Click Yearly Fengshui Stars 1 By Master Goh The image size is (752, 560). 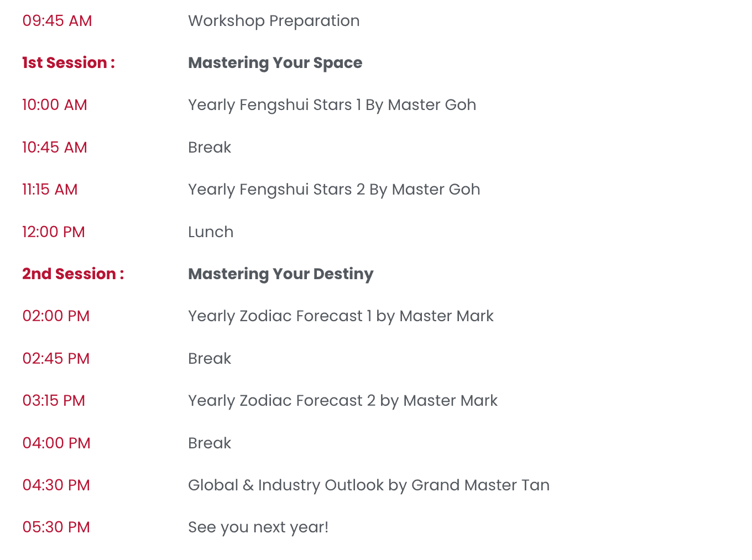click(x=332, y=105)
